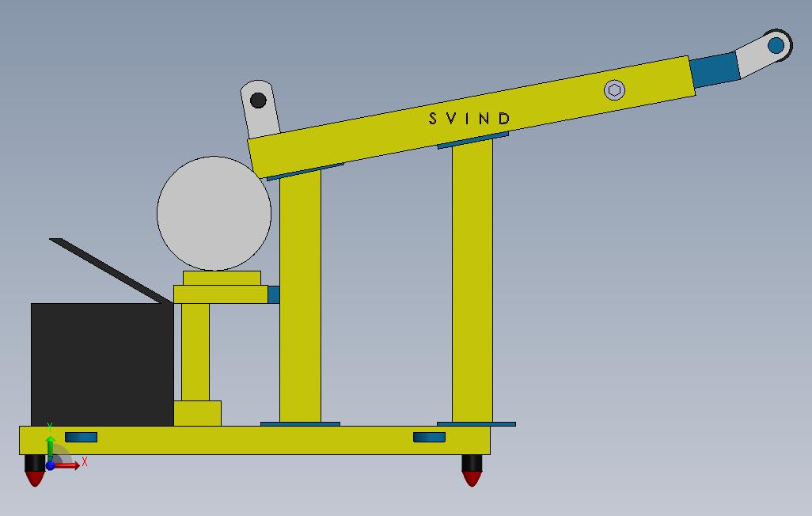Click the green Y axis of the triad

coord(50,447)
